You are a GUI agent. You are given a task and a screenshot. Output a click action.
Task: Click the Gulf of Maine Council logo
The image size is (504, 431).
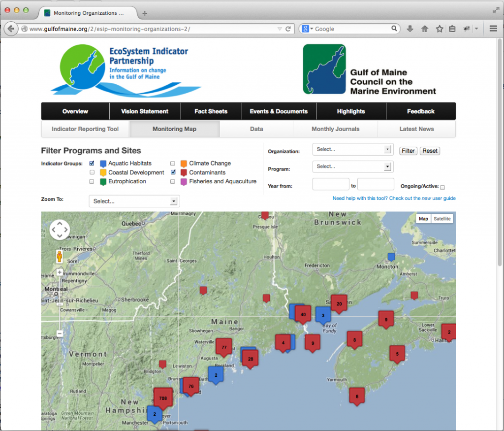(x=369, y=69)
